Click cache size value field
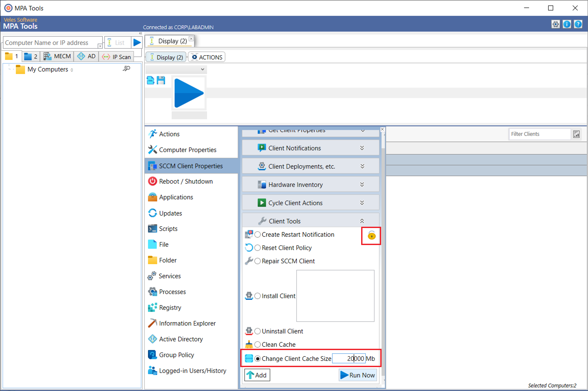The width and height of the screenshot is (588, 391). pyautogui.click(x=349, y=359)
